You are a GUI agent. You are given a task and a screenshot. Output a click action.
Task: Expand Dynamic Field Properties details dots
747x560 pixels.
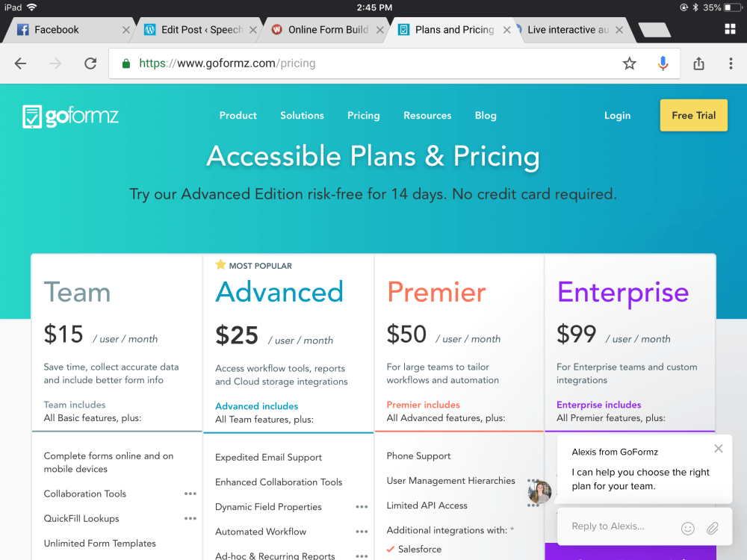tap(362, 507)
